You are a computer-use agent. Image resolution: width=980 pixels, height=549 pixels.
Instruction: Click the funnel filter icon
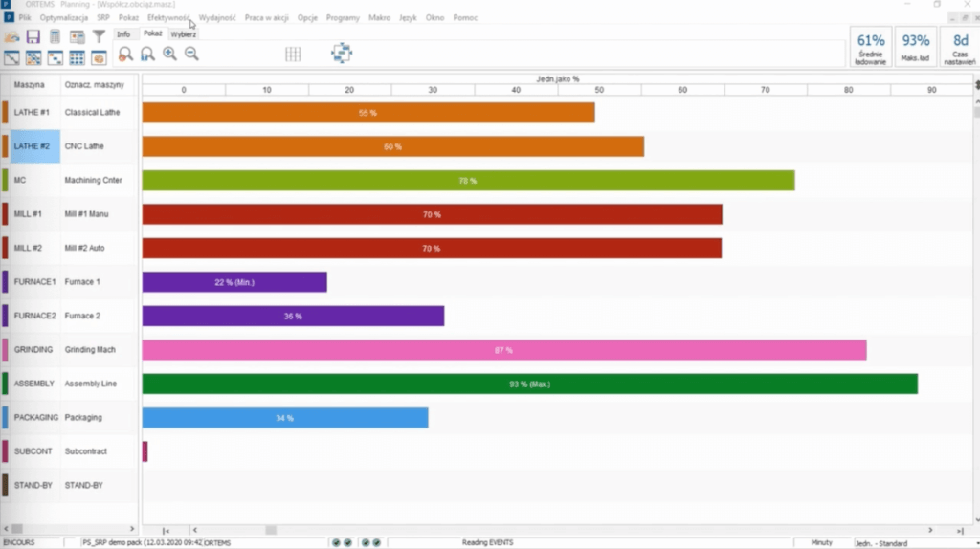98,37
